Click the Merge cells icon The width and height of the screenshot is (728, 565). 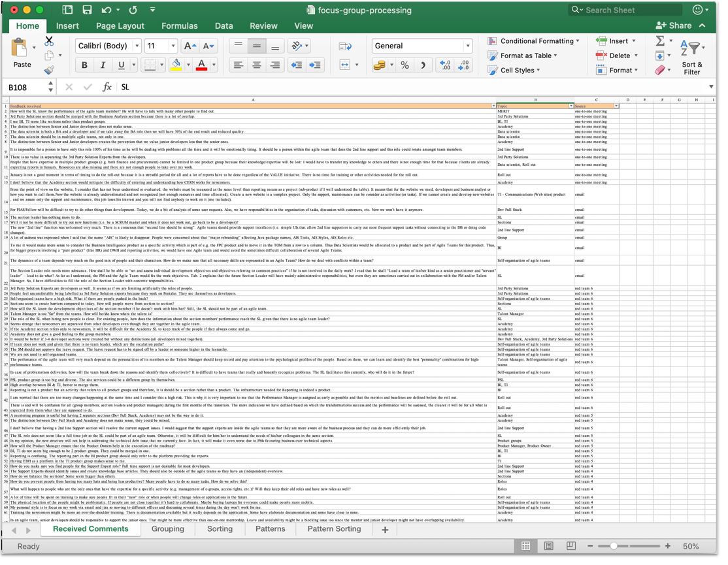point(345,65)
